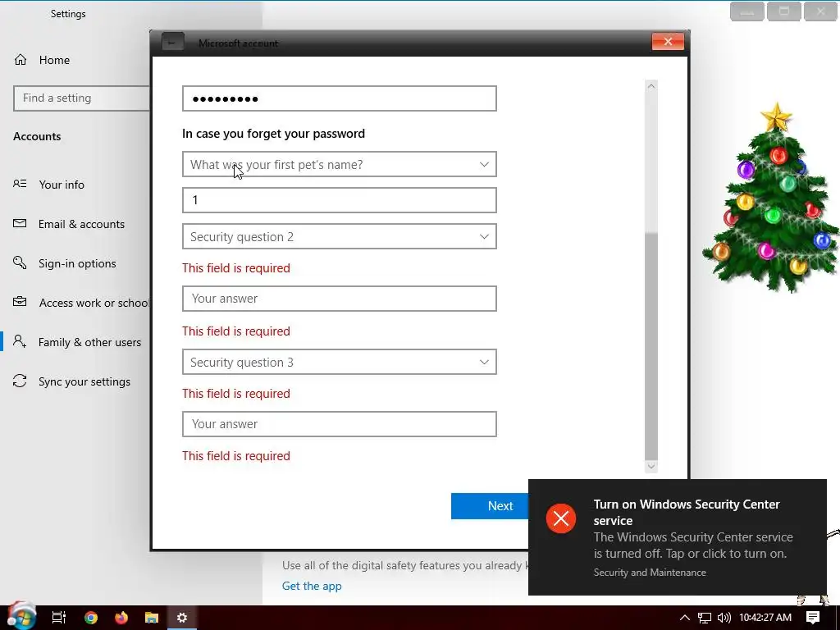Click the Family & other users person icon
The width and height of the screenshot is (840, 630).
(20, 341)
